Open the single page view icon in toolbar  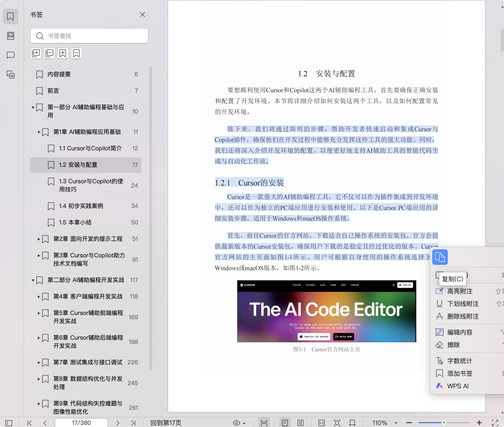coord(285,423)
